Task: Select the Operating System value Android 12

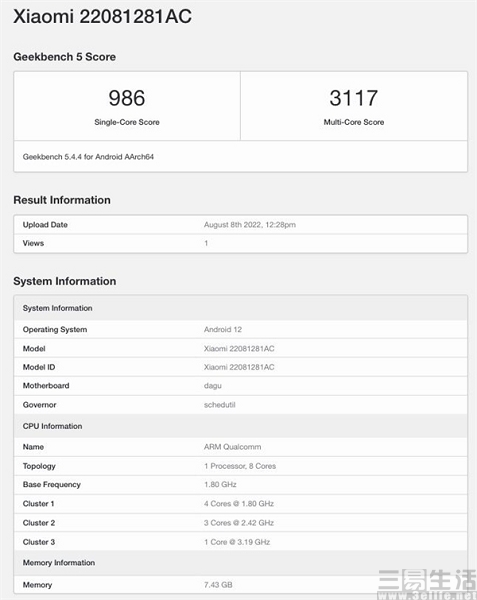Action: (x=223, y=329)
